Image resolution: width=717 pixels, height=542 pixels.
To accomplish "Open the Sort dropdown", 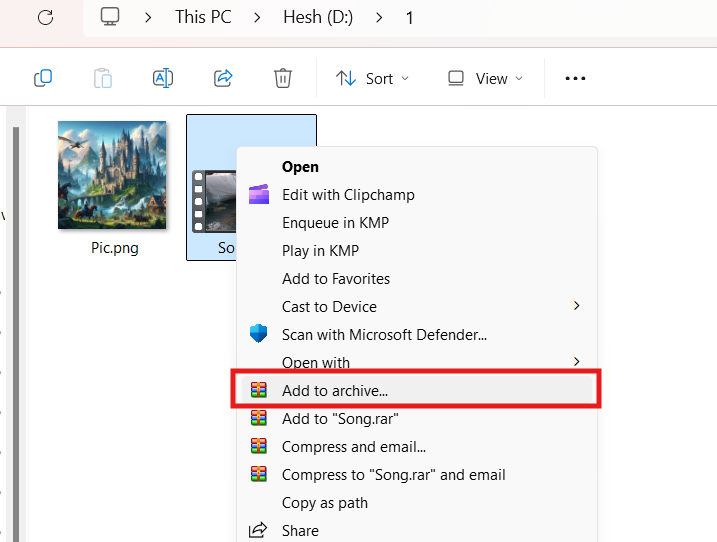I will 372,78.
